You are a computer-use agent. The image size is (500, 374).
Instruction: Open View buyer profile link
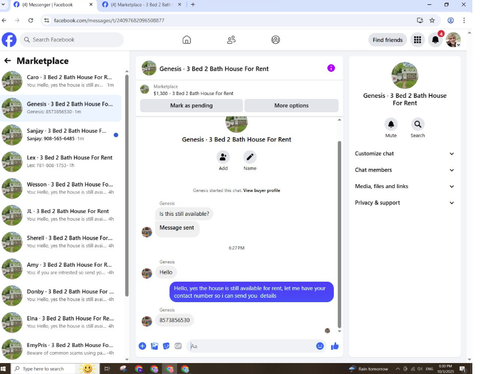pyautogui.click(x=262, y=190)
